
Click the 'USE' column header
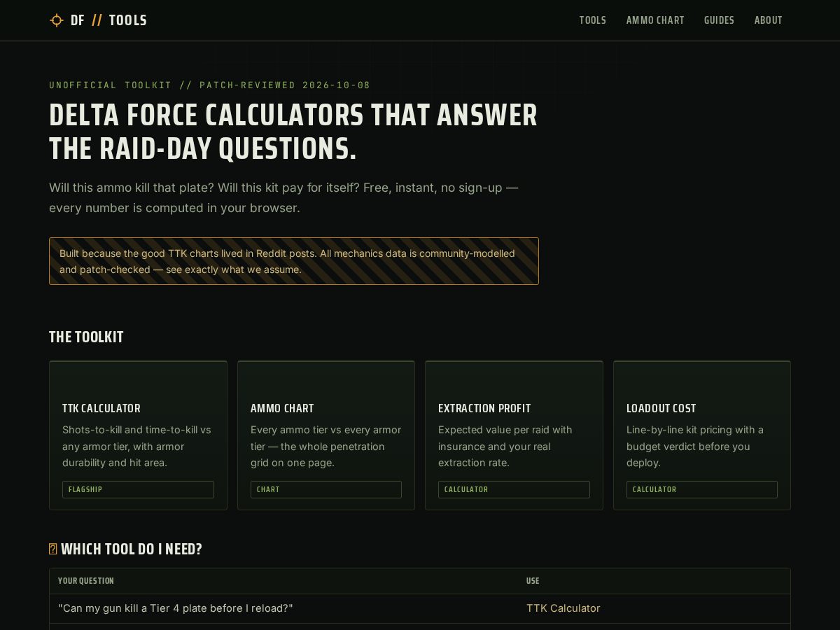[533, 581]
